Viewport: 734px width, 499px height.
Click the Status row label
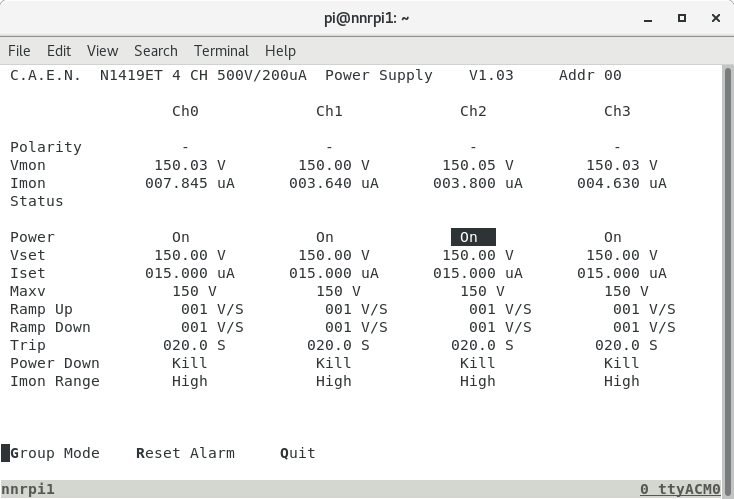coord(37,201)
